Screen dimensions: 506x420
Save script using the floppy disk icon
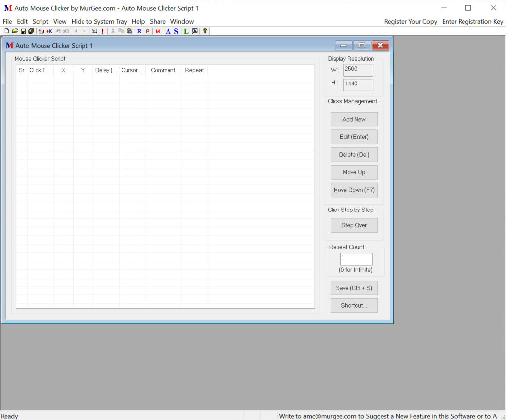click(x=23, y=31)
